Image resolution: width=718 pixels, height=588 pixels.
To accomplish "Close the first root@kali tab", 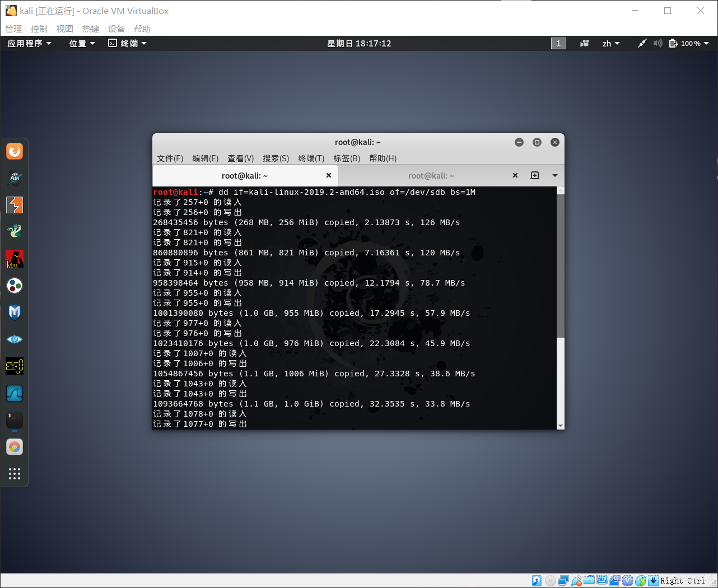I will tap(329, 175).
